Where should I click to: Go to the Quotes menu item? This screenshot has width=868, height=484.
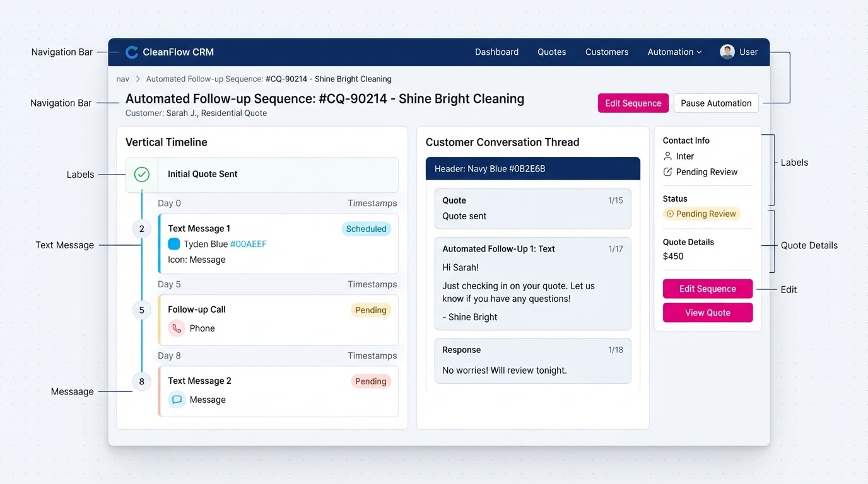tap(552, 52)
